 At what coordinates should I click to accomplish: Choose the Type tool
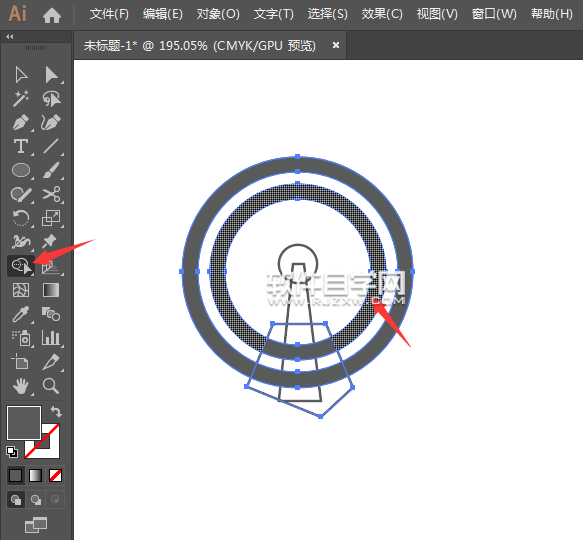[x=21, y=147]
